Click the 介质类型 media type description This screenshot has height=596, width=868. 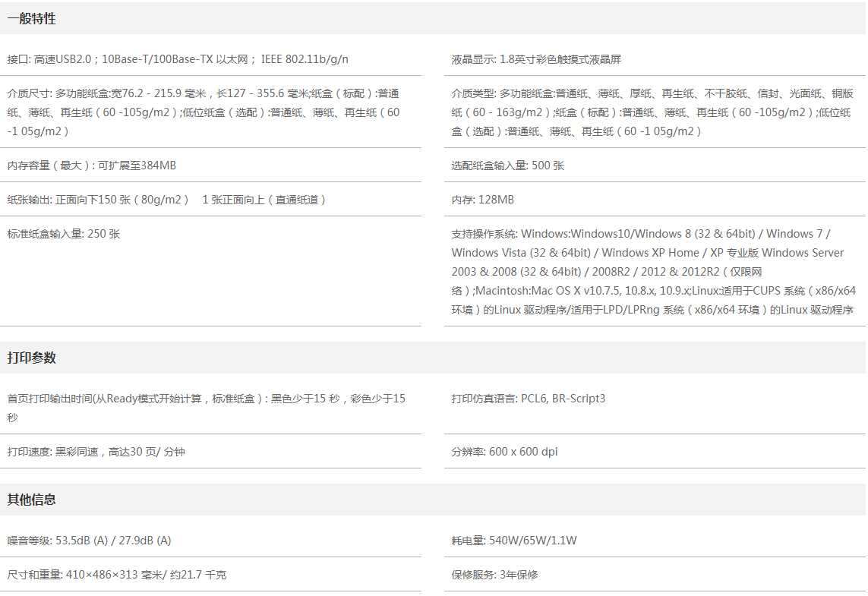tap(652, 112)
